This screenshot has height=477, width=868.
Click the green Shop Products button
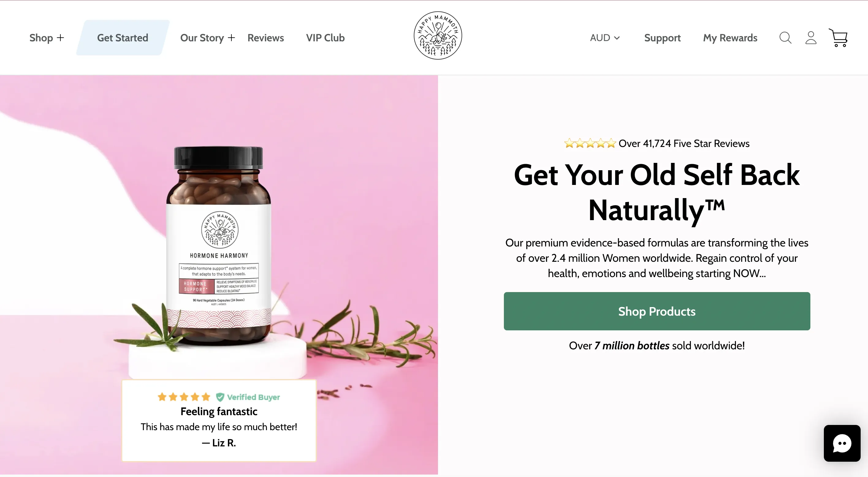(657, 311)
